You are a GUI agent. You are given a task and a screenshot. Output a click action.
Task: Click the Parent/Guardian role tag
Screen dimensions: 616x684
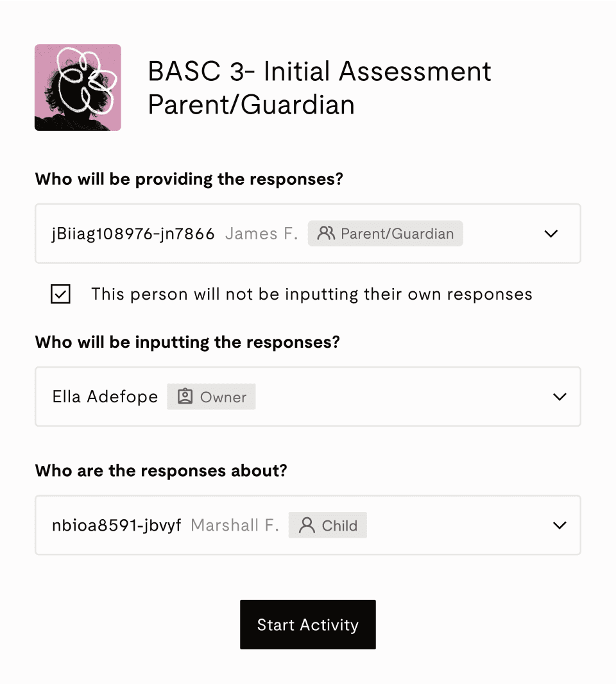click(x=385, y=234)
